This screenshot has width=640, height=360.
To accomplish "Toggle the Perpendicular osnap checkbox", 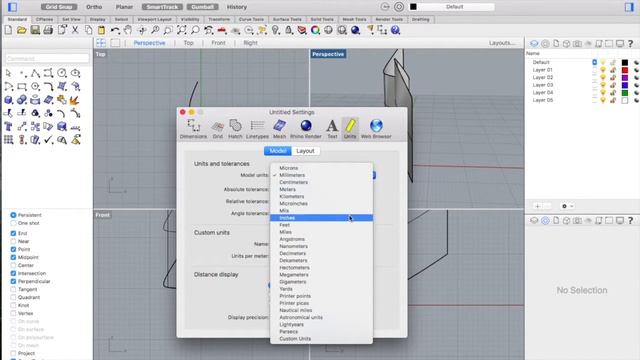I will click(13, 281).
